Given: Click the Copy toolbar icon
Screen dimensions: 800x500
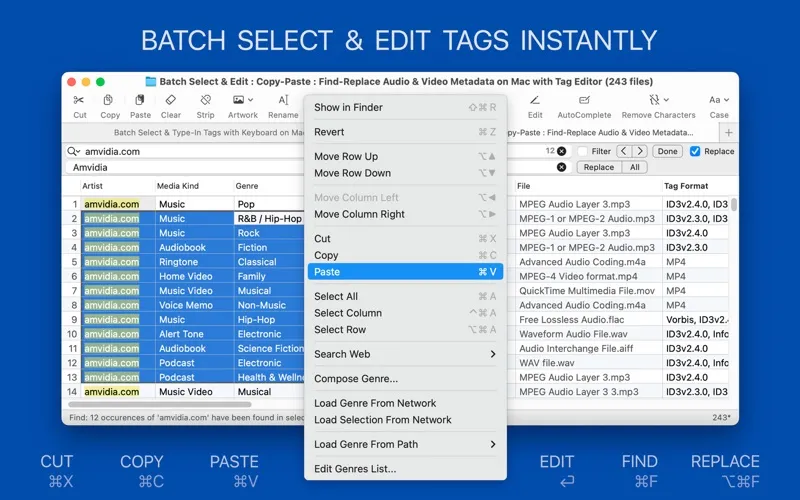Looking at the screenshot, I should (108, 100).
